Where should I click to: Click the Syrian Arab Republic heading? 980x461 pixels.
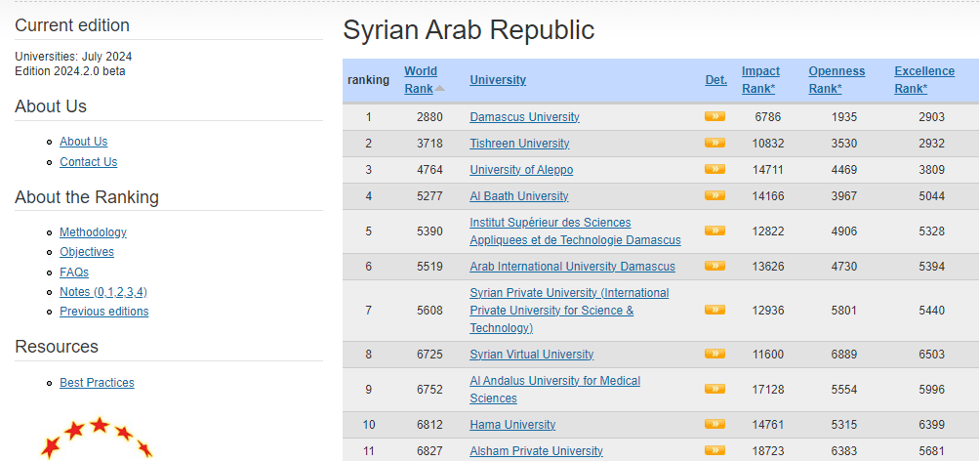pos(469,30)
